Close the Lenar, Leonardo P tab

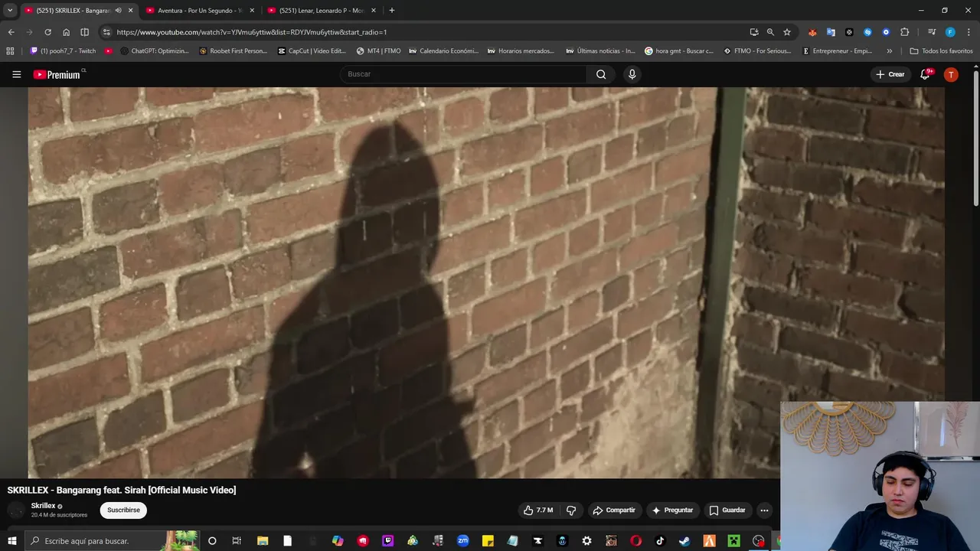tap(373, 11)
